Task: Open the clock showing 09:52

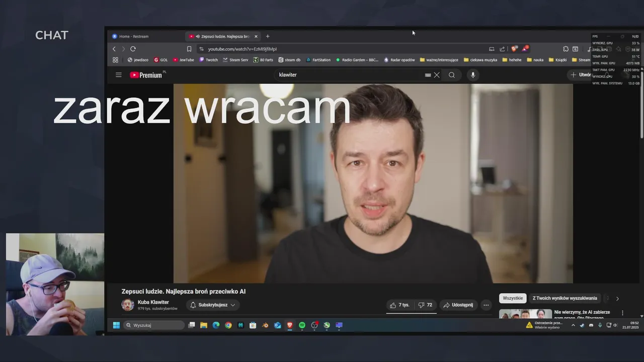Action: coord(631,325)
